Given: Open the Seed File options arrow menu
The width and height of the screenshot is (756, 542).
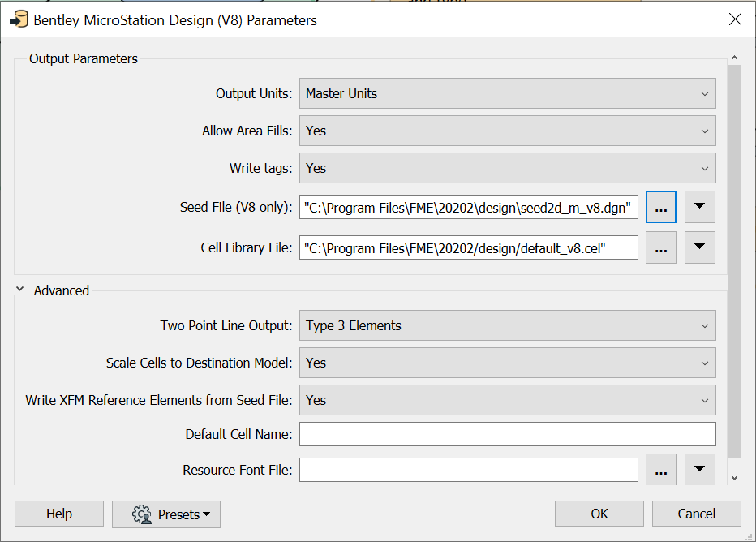Looking at the screenshot, I should (x=699, y=207).
